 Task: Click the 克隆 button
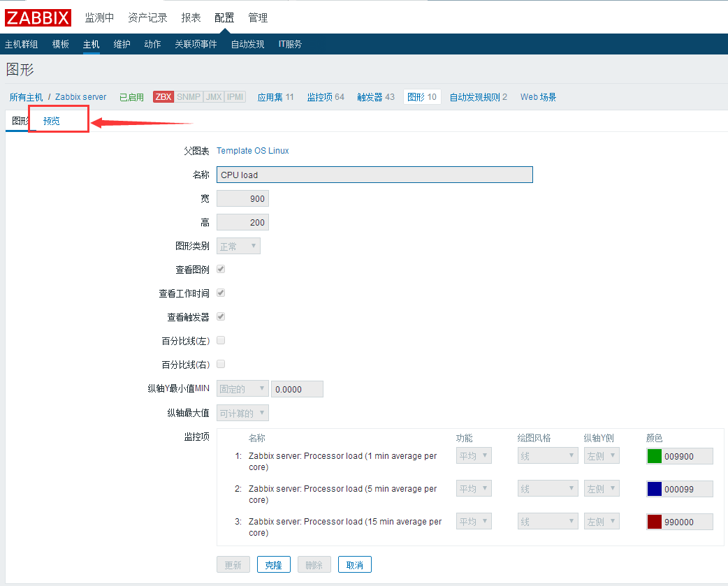coord(273,564)
